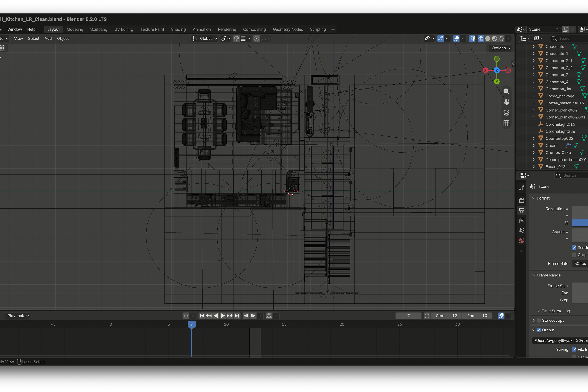Activate the pan hand tool icon
588x392 pixels.
506,102
